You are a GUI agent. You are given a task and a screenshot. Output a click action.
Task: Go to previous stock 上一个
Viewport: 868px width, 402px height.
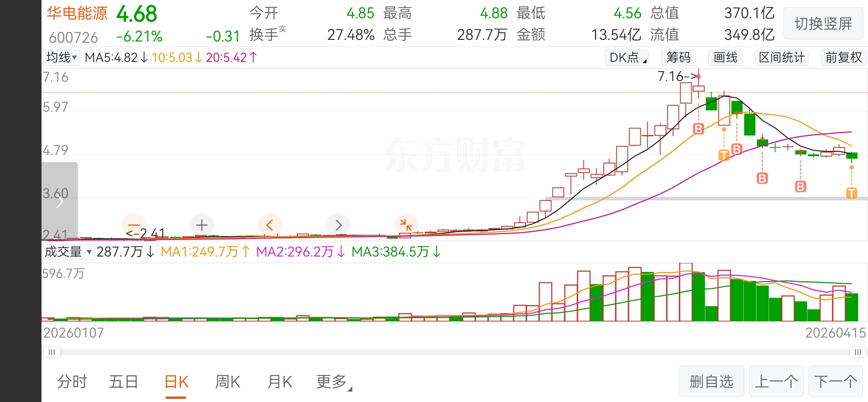[x=776, y=382]
